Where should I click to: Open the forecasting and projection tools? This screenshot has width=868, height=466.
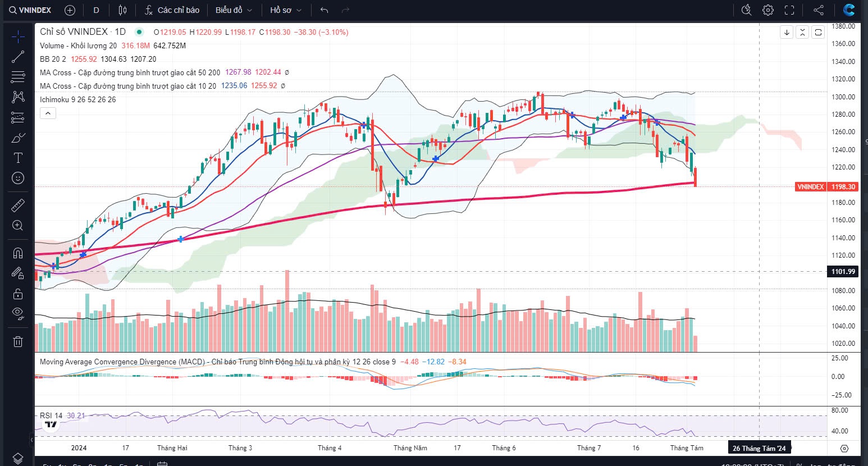click(x=18, y=117)
